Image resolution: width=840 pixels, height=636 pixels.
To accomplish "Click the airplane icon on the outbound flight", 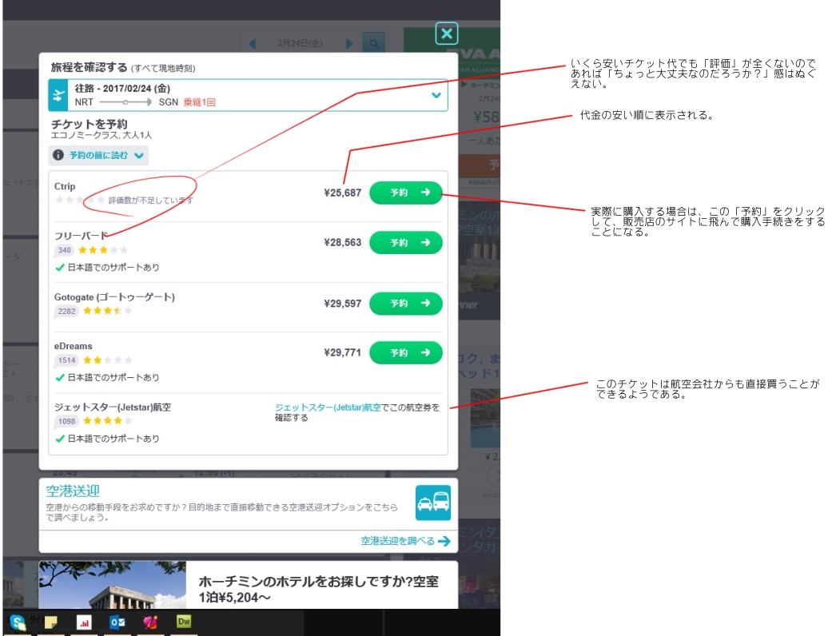I will pyautogui.click(x=58, y=95).
